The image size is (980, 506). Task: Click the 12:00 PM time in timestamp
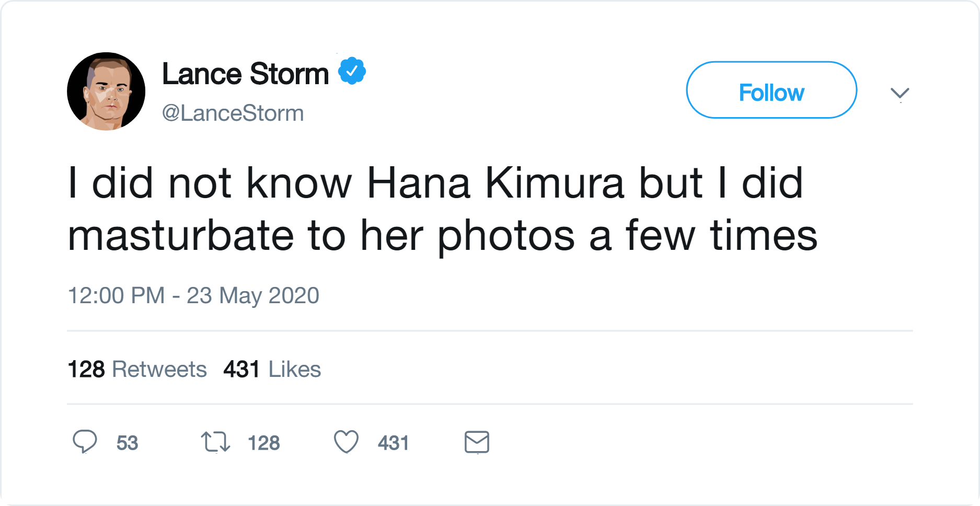tap(116, 295)
